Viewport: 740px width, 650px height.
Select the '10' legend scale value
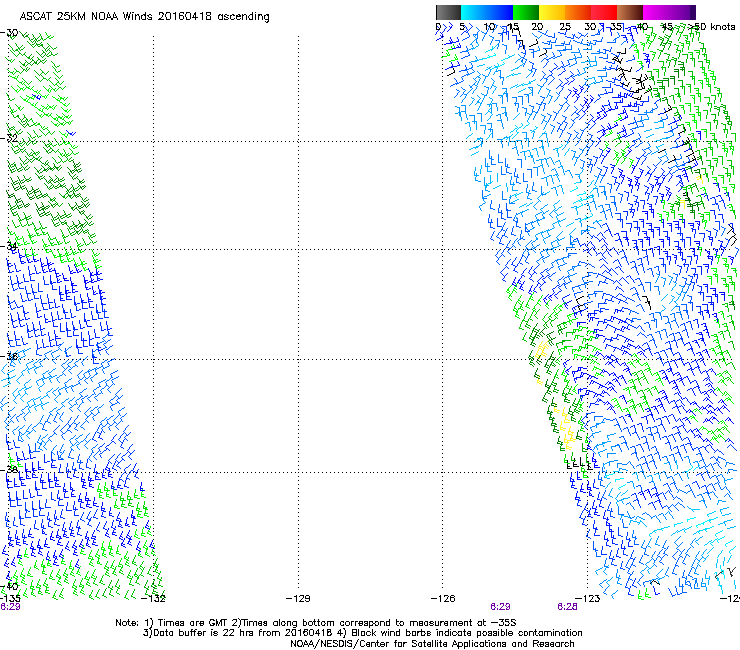(x=489, y=27)
